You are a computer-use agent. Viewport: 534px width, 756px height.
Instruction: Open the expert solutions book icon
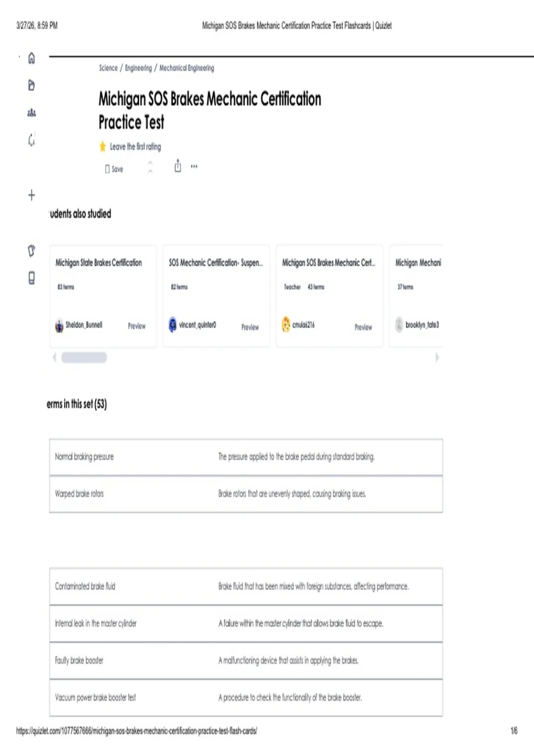(x=32, y=278)
